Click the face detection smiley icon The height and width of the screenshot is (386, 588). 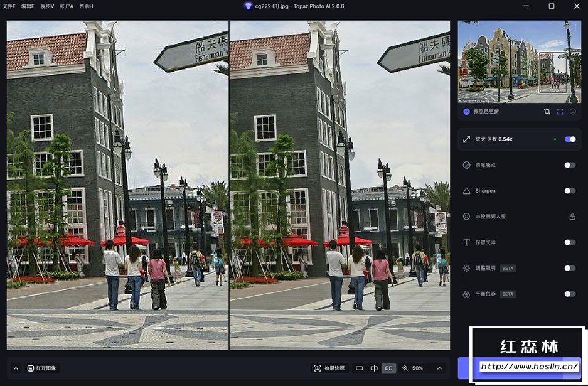coord(466,217)
